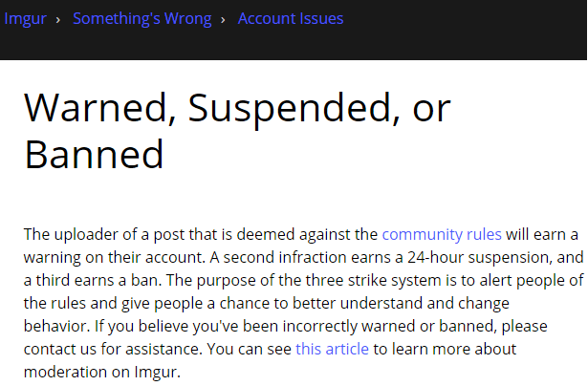
Task: Open the Account Issues breadcrumb
Action: (291, 19)
